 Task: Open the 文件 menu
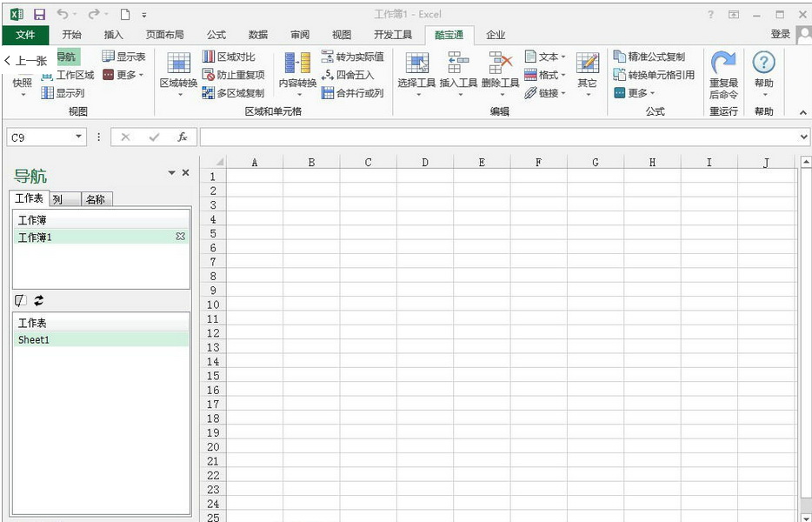pos(25,35)
